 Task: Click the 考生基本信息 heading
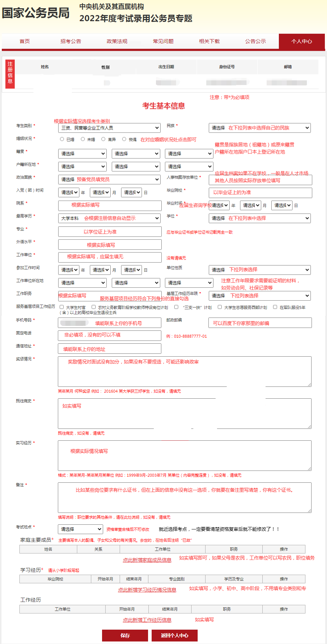coord(163,106)
